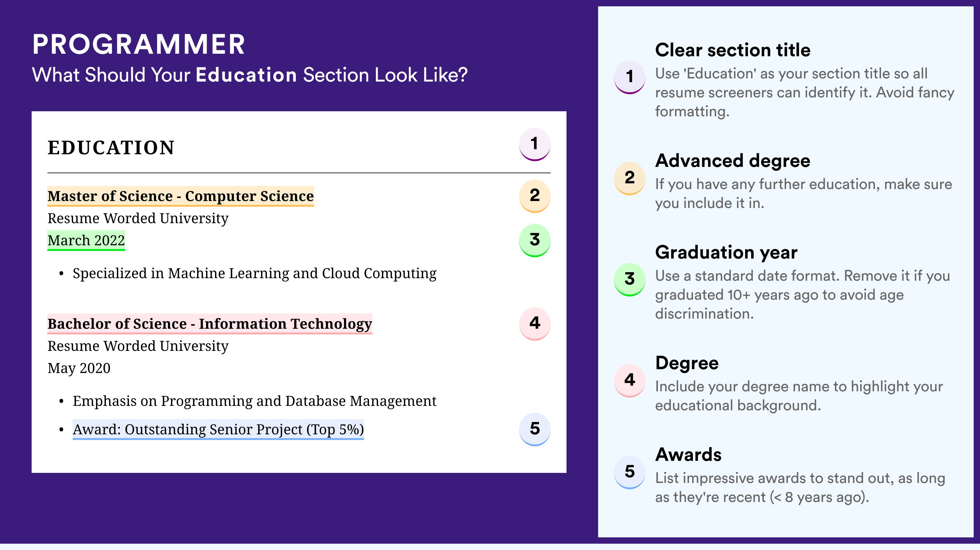
Task: Click the PROGRAMMER title at the top
Action: (x=139, y=45)
